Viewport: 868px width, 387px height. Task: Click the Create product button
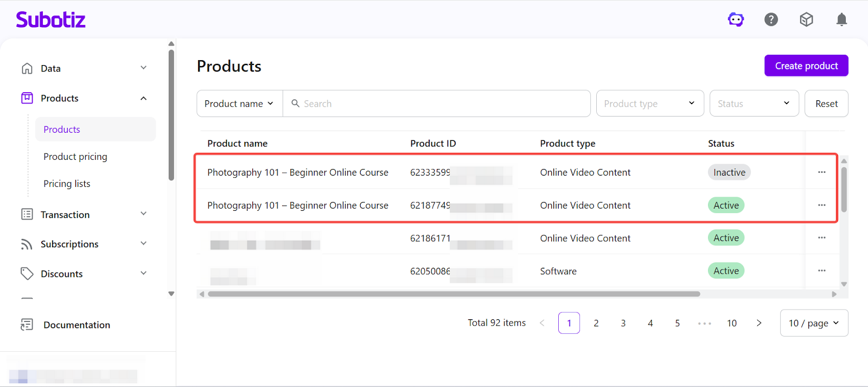pyautogui.click(x=806, y=66)
